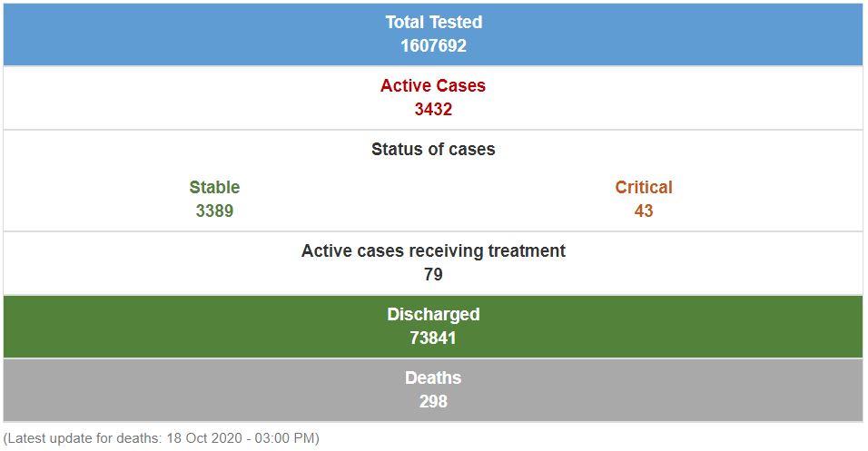The width and height of the screenshot is (868, 451).
Task: Click the Deaths heading
Action: click(x=433, y=378)
